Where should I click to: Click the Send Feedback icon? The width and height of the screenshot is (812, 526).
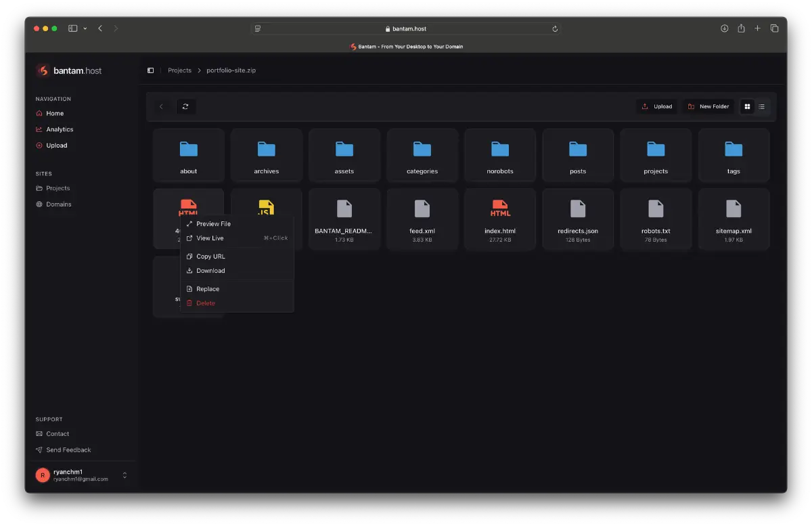click(x=39, y=450)
